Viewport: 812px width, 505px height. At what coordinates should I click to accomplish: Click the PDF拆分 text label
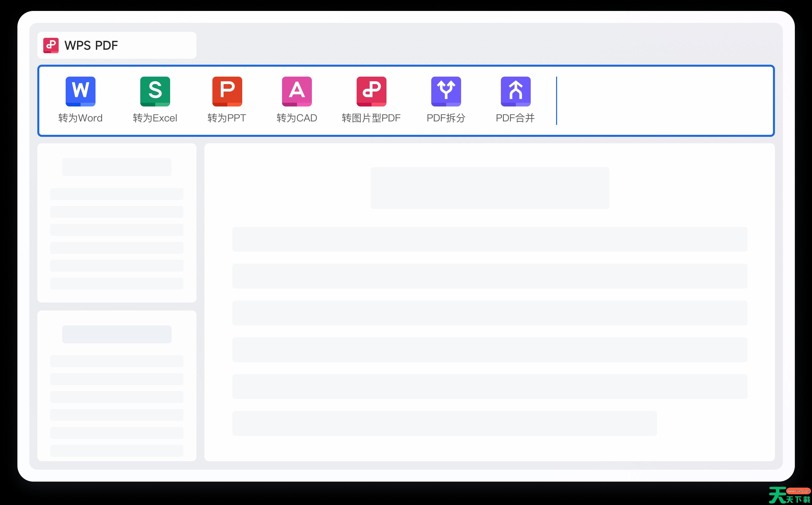446,118
